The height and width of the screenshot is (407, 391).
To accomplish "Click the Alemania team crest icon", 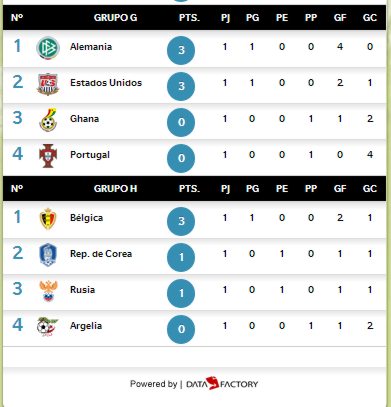I will click(48, 48).
